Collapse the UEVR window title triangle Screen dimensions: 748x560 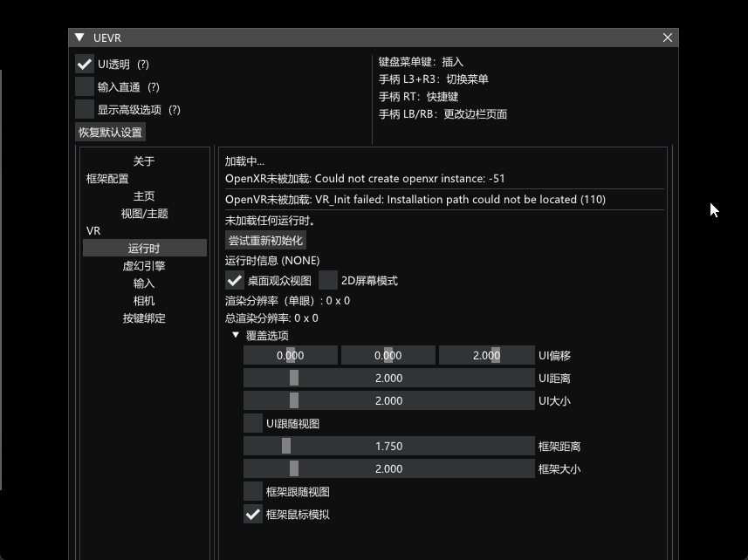[80, 38]
